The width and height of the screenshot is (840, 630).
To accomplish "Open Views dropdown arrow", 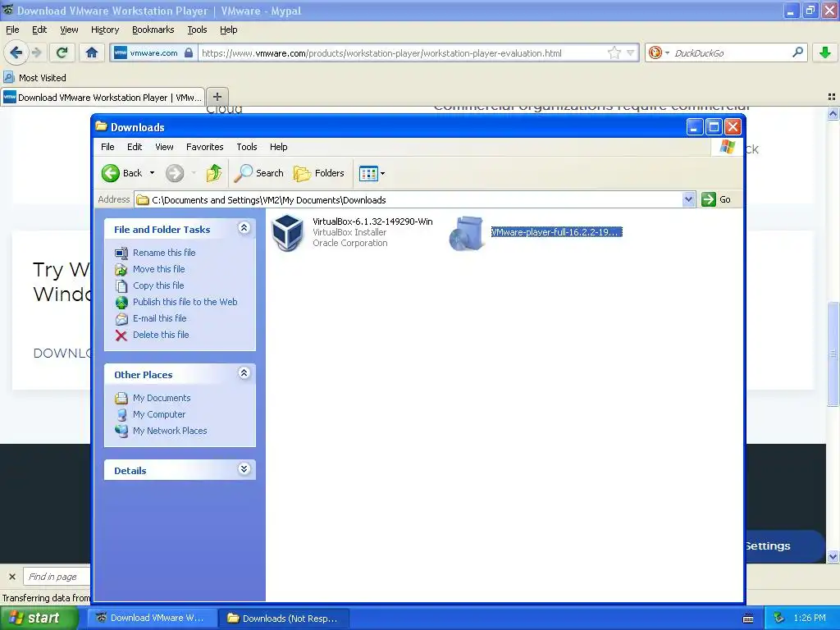I will [x=382, y=174].
